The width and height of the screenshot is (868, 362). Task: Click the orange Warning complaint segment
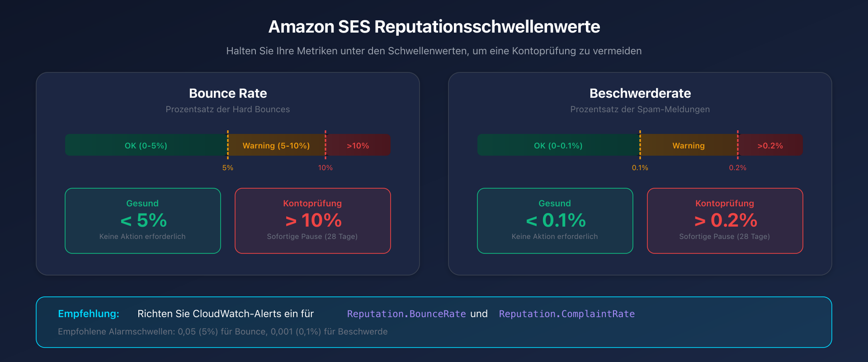[x=689, y=145]
